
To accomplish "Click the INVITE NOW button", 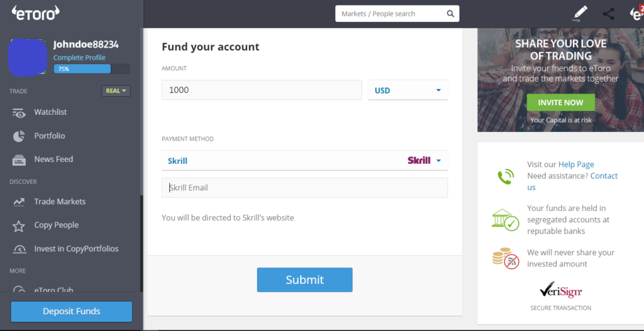I will tap(560, 102).
